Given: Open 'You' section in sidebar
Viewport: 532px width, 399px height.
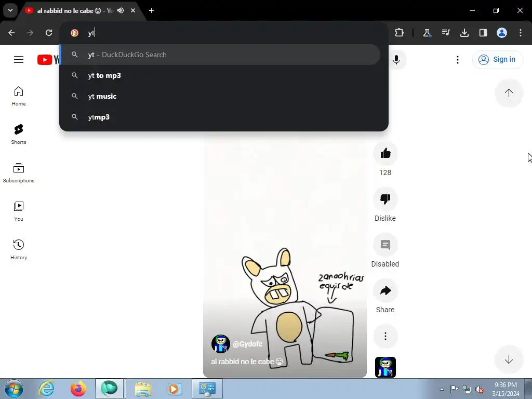Looking at the screenshot, I should 19,211.
